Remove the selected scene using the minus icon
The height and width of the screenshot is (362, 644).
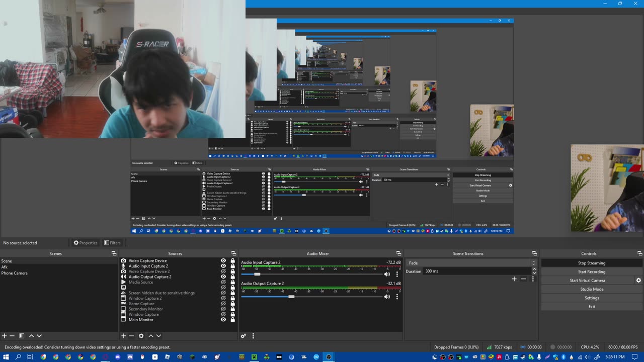(13, 336)
